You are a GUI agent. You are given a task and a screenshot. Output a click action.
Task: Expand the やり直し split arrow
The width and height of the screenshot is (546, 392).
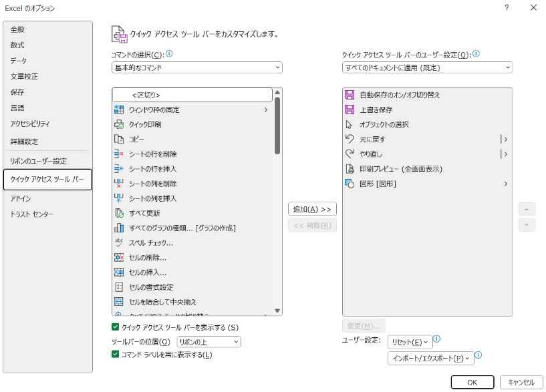click(506, 154)
